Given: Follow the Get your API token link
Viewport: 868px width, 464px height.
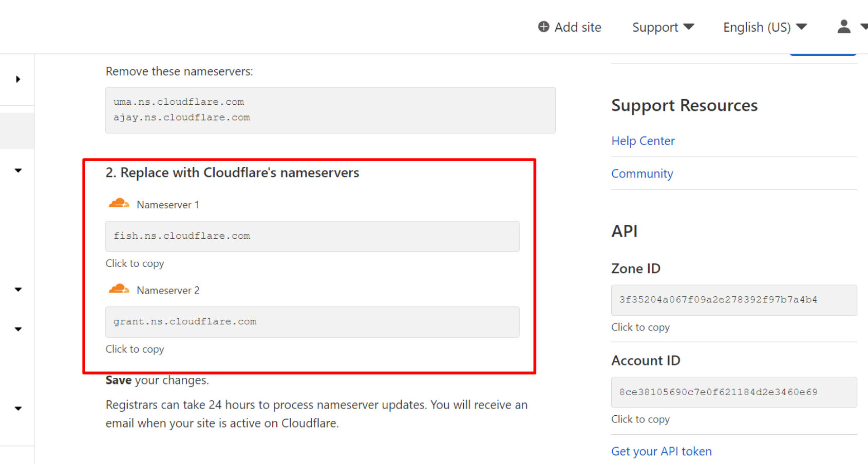Looking at the screenshot, I should tap(661, 452).
